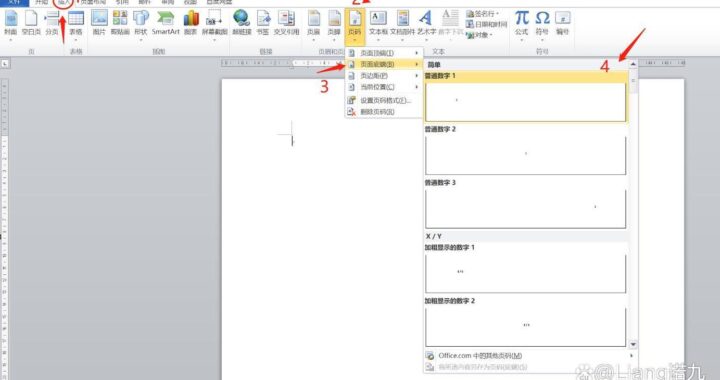The width and height of the screenshot is (720, 380).
Task: Expand the Page Number dropdown button
Action: click(x=354, y=25)
